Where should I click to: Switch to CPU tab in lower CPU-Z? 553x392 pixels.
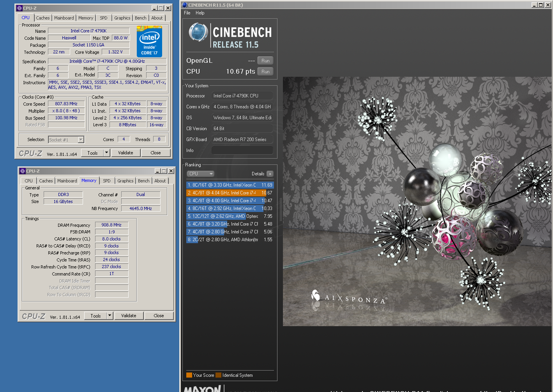(x=29, y=181)
